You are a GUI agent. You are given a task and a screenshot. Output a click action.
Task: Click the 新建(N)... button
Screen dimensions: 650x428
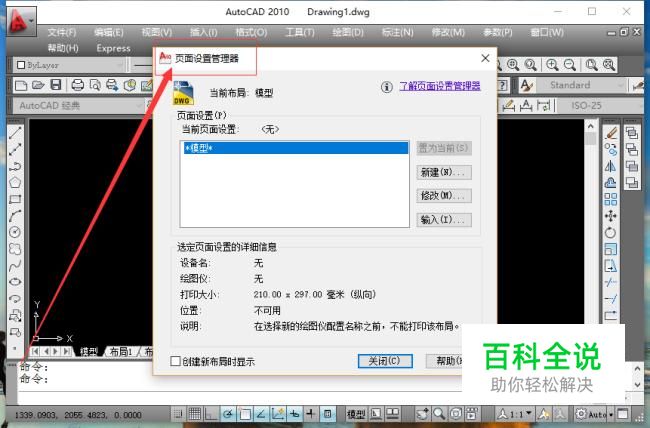click(444, 172)
